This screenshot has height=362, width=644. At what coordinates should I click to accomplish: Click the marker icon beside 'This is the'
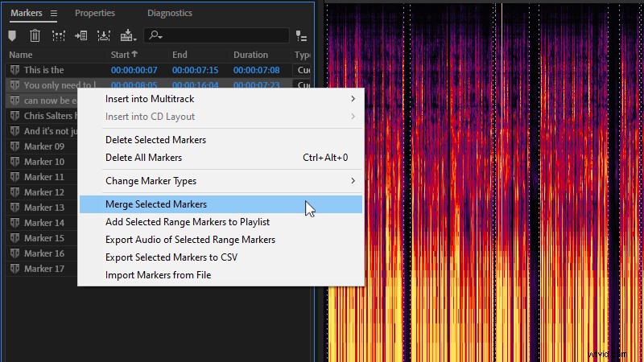tap(14, 70)
